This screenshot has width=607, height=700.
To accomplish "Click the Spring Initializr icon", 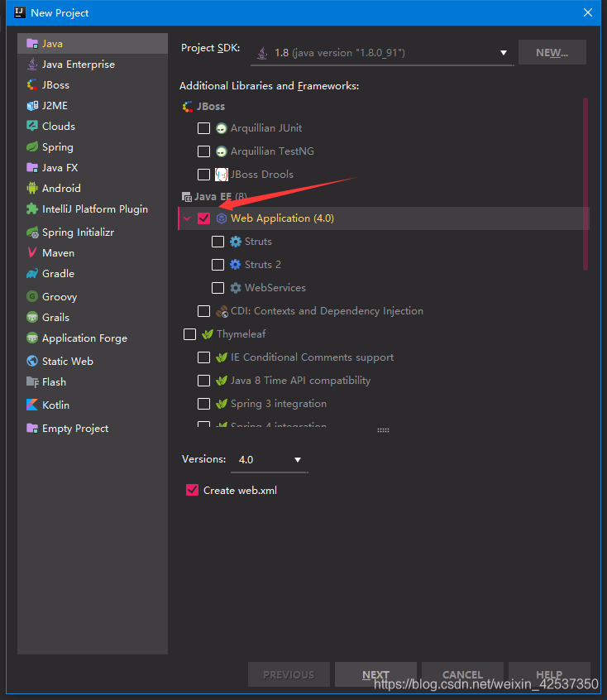I will coord(32,233).
